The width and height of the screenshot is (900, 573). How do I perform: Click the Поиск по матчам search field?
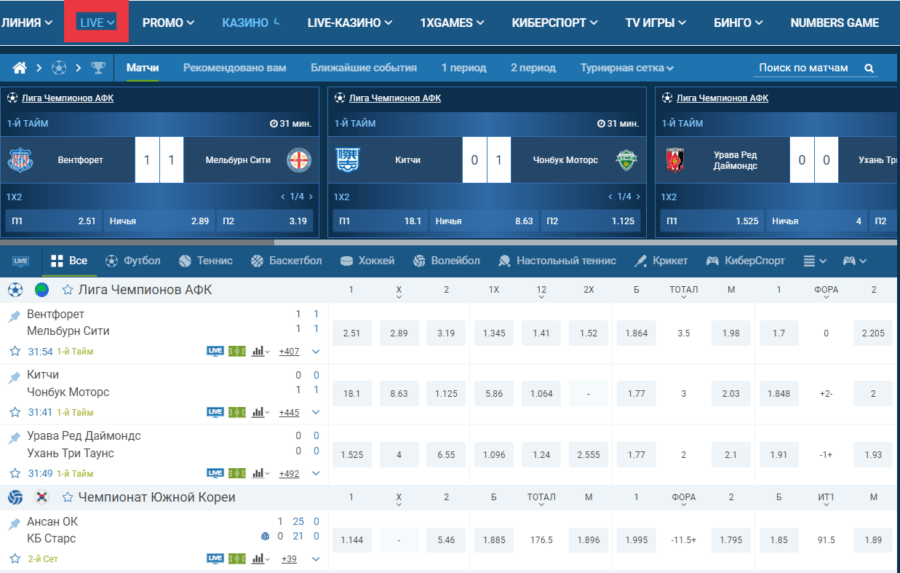click(x=805, y=68)
